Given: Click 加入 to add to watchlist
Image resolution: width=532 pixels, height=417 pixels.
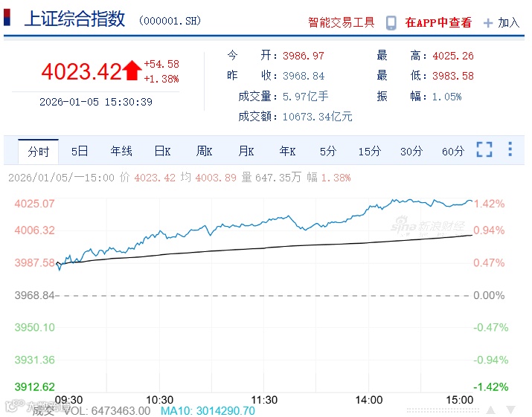Looking at the screenshot, I should click(509, 23).
